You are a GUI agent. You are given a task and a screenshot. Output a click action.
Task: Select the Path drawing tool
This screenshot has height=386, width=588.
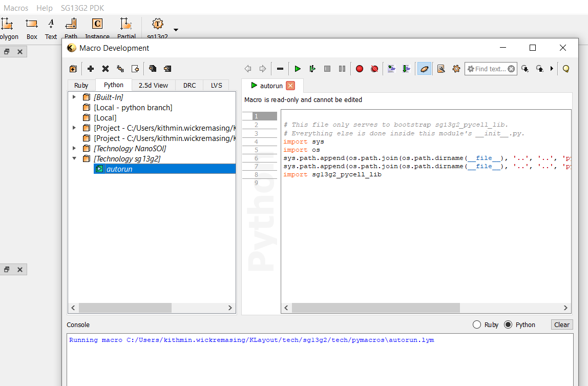[71, 29]
